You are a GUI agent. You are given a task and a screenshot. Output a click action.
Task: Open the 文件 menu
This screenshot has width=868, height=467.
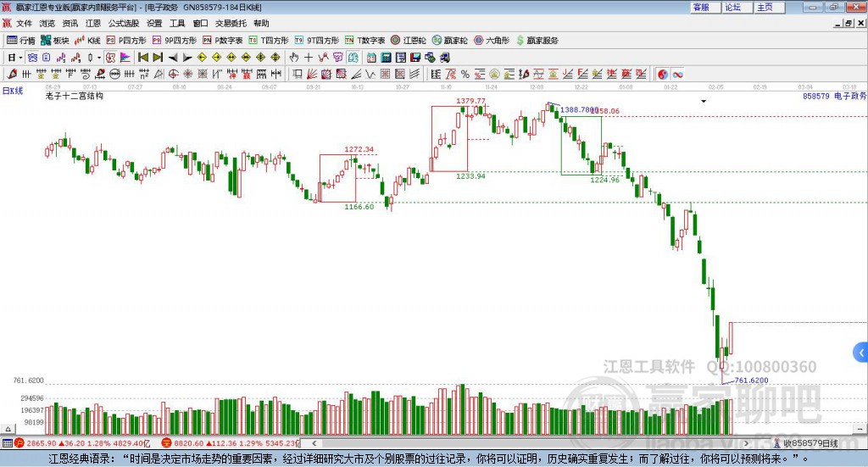[24, 23]
